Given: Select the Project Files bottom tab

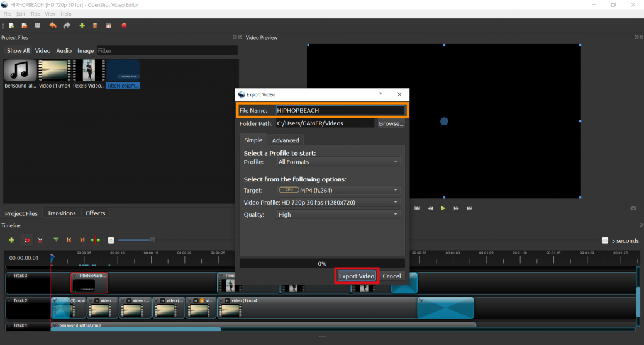Looking at the screenshot, I should click(21, 213).
